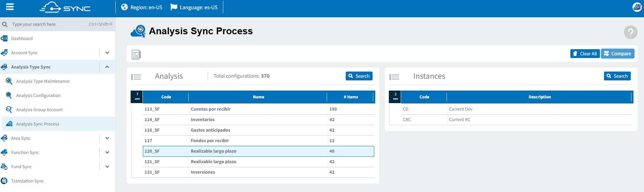Open the Dashboard menu item
This screenshot has width=644, height=192.
click(58, 38)
